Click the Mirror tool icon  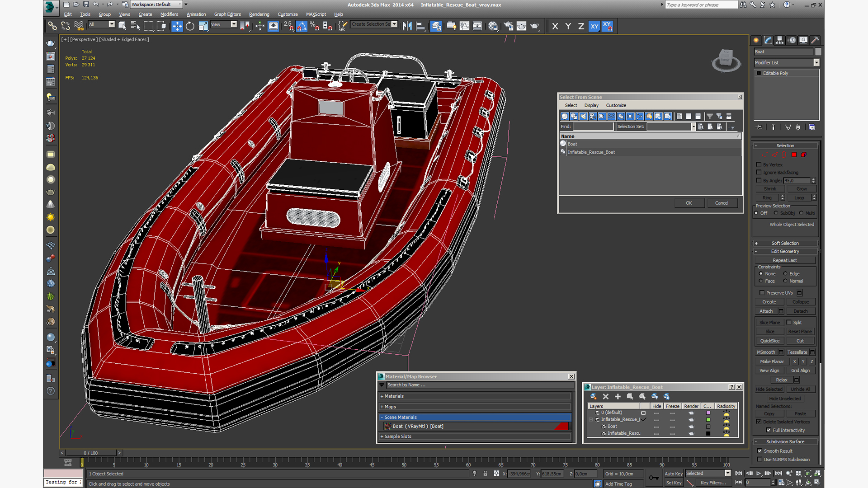click(x=407, y=26)
